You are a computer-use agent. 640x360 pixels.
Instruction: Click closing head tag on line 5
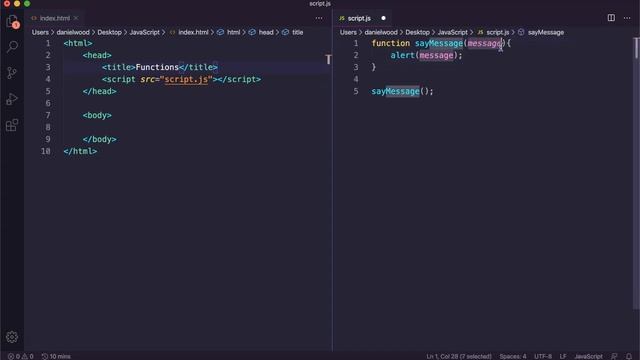coord(100,91)
